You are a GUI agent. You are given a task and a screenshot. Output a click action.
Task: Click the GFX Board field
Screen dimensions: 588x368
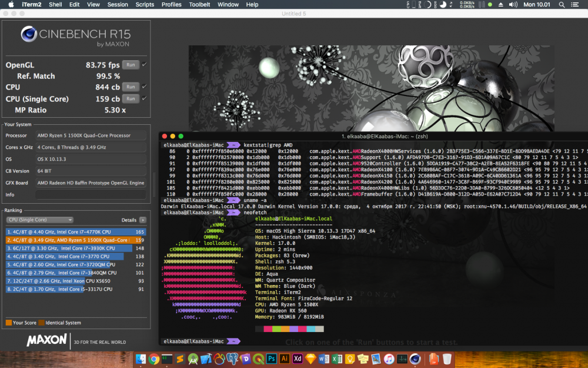(91, 183)
